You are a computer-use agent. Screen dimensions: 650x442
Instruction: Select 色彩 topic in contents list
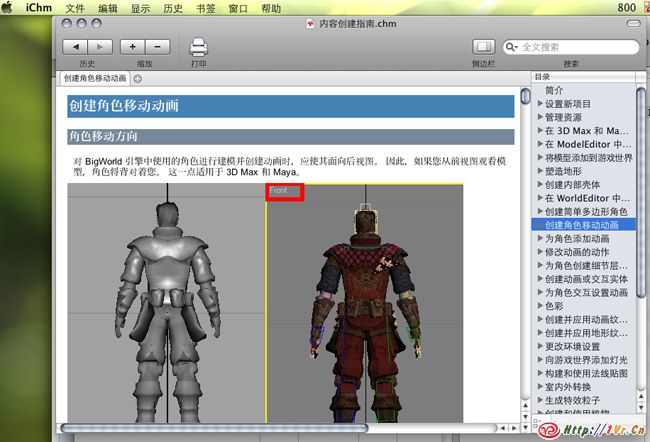tap(556, 306)
